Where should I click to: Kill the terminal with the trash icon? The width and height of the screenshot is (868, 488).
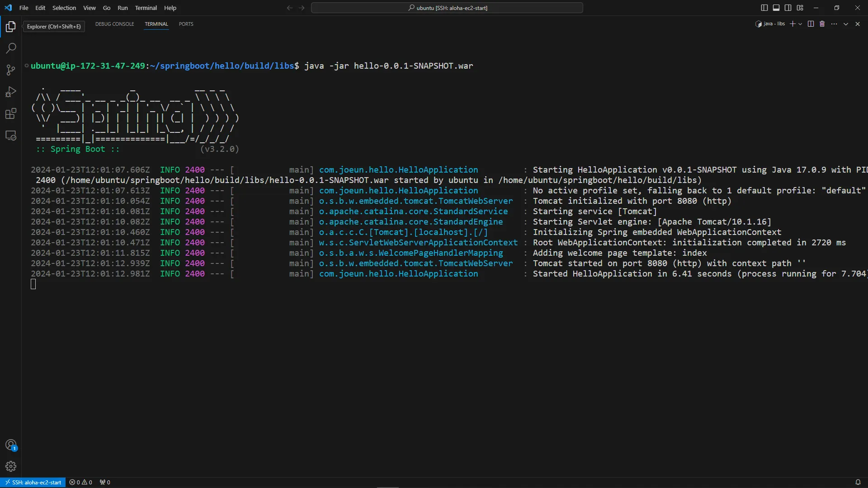point(822,24)
